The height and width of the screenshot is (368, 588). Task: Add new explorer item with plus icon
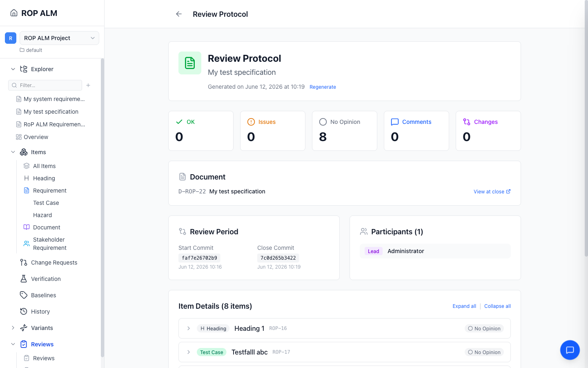click(x=88, y=85)
